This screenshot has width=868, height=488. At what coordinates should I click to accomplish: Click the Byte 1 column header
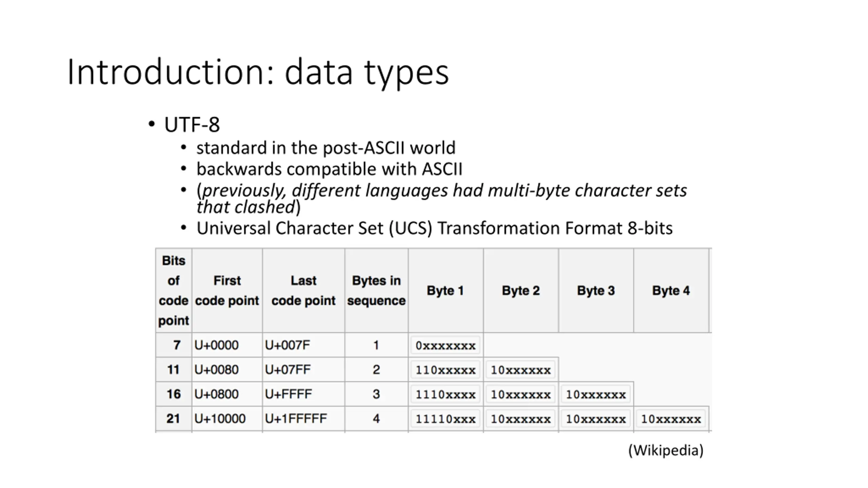pos(446,290)
